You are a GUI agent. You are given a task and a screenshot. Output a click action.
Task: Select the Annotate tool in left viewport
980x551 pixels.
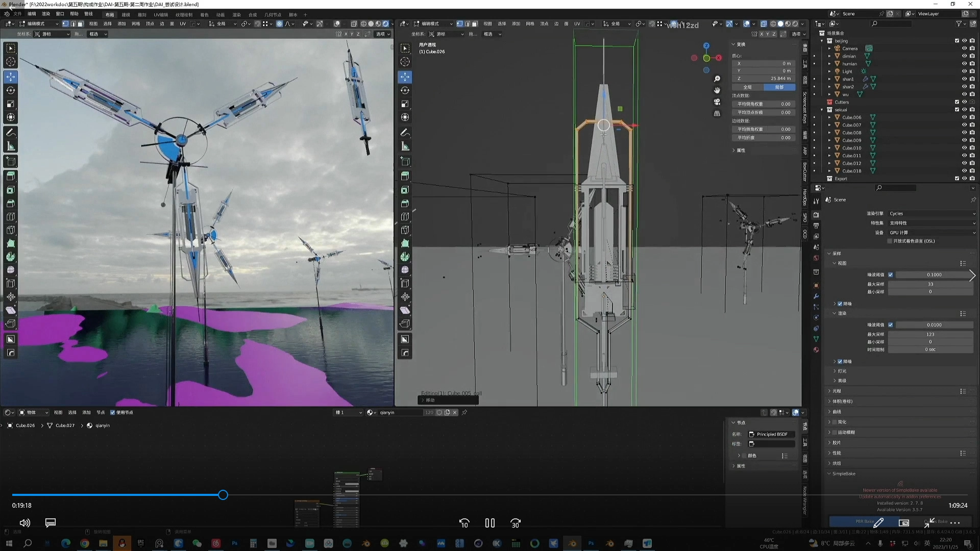[x=11, y=133]
